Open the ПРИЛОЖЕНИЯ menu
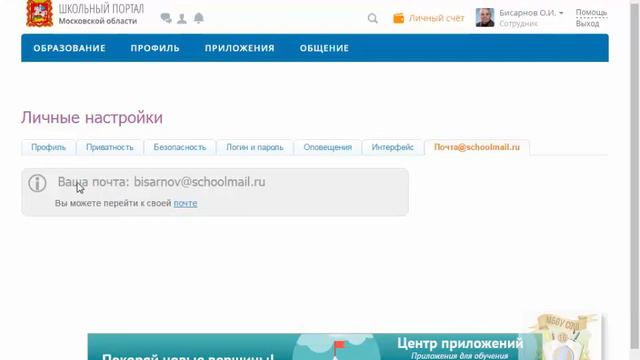Image resolution: width=640 pixels, height=360 pixels. click(x=240, y=48)
